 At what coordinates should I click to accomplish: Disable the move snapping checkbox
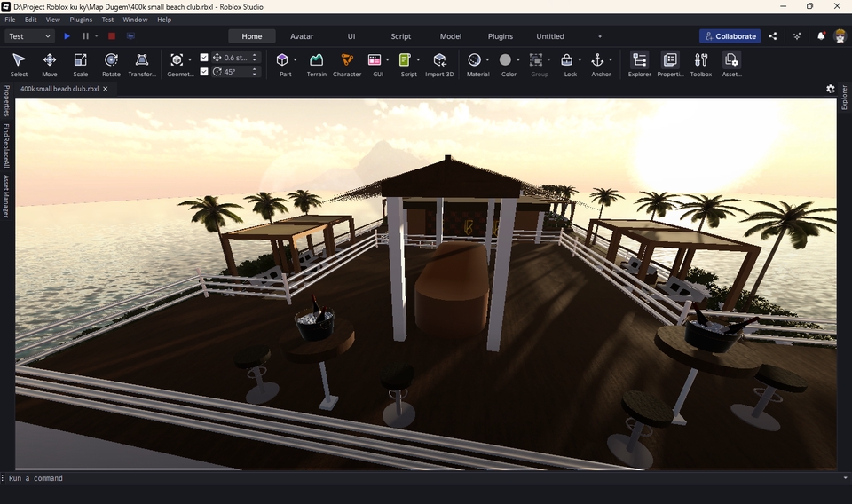tap(204, 58)
